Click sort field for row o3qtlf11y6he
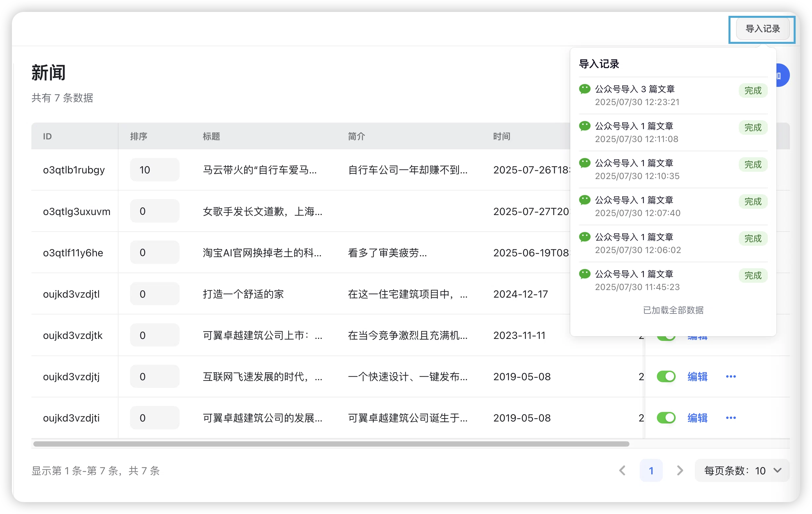 tap(155, 252)
